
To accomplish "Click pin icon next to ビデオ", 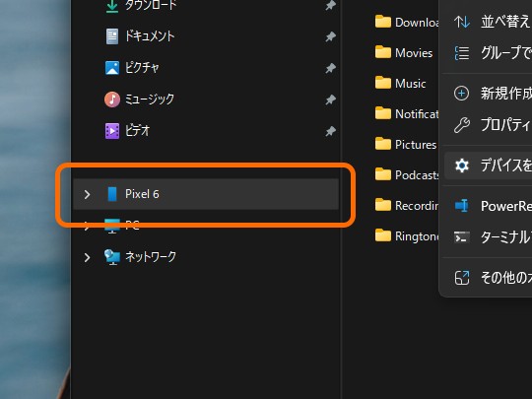I will click(x=330, y=131).
